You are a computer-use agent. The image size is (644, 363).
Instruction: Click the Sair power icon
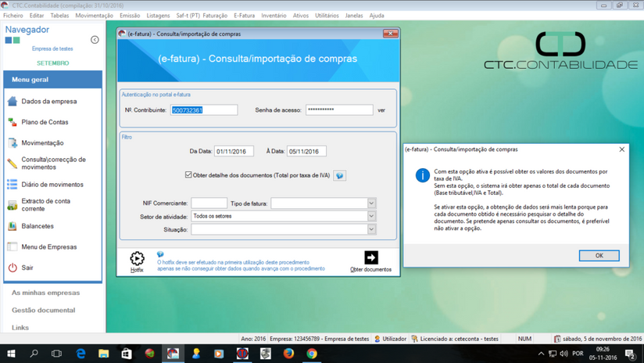point(13,268)
